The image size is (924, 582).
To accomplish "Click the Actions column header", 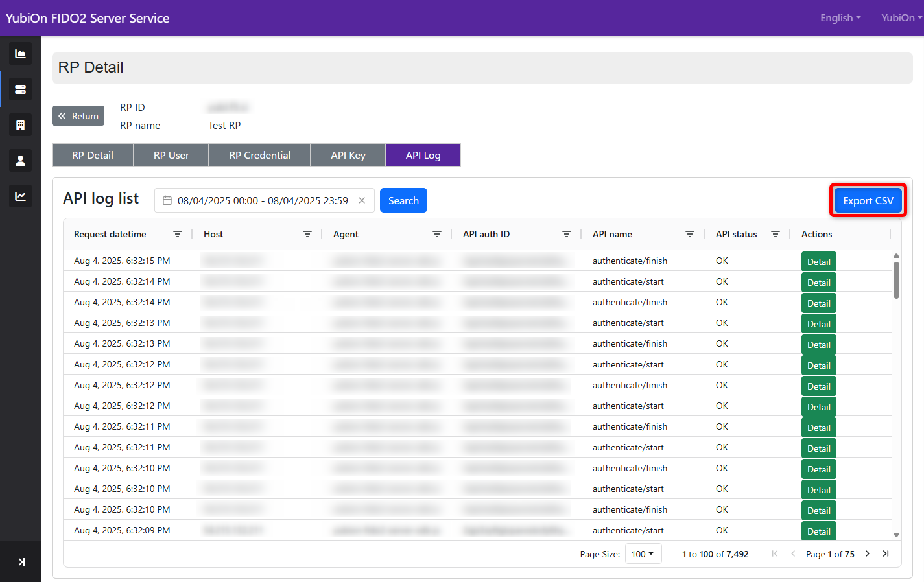I will [x=817, y=234].
